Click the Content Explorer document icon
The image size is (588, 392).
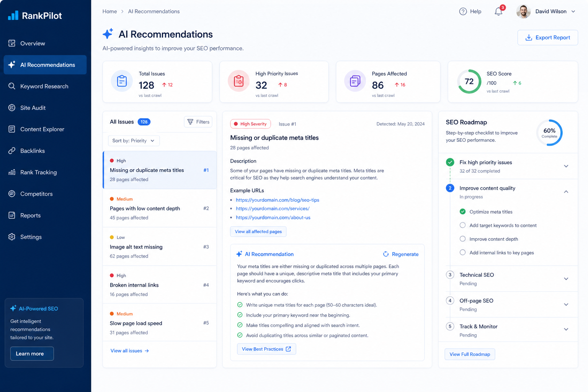[12, 129]
